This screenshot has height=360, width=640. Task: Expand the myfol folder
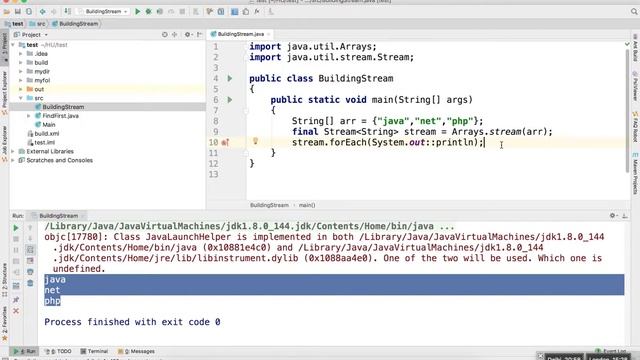(21, 80)
